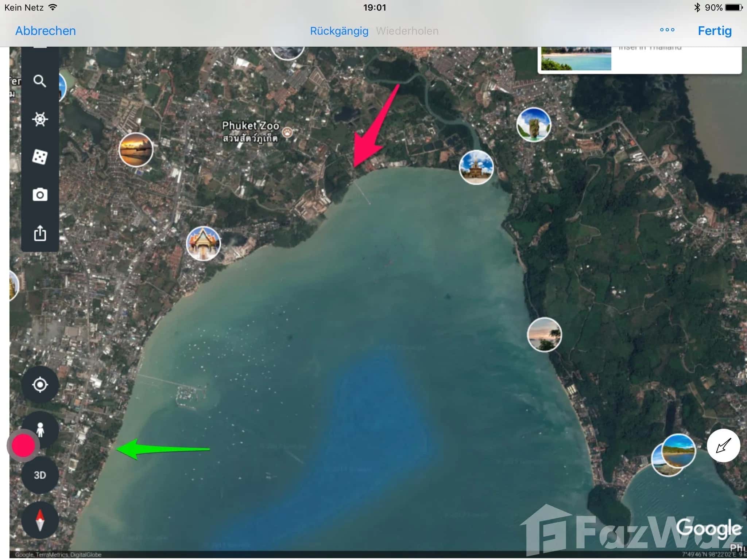Center on my location target button
The width and height of the screenshot is (747, 560).
[x=40, y=385]
